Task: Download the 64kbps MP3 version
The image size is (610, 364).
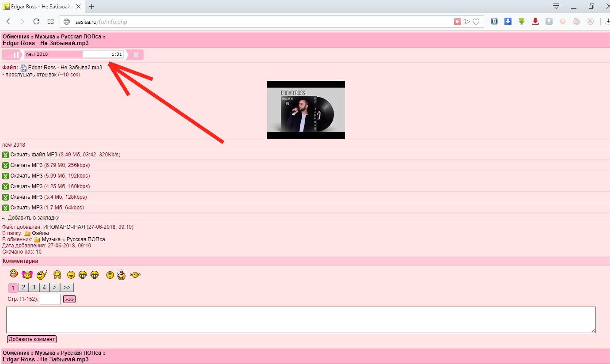Action: click(x=27, y=208)
